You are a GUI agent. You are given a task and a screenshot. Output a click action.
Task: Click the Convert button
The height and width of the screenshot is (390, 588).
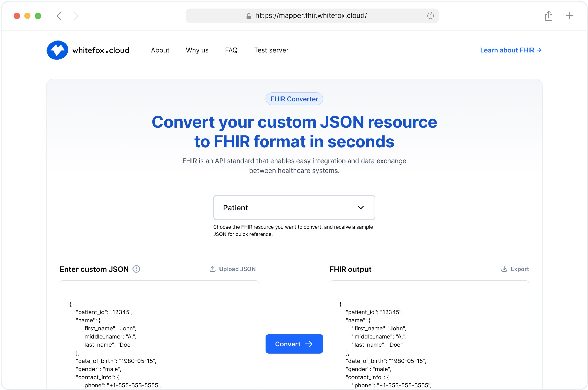tap(294, 344)
